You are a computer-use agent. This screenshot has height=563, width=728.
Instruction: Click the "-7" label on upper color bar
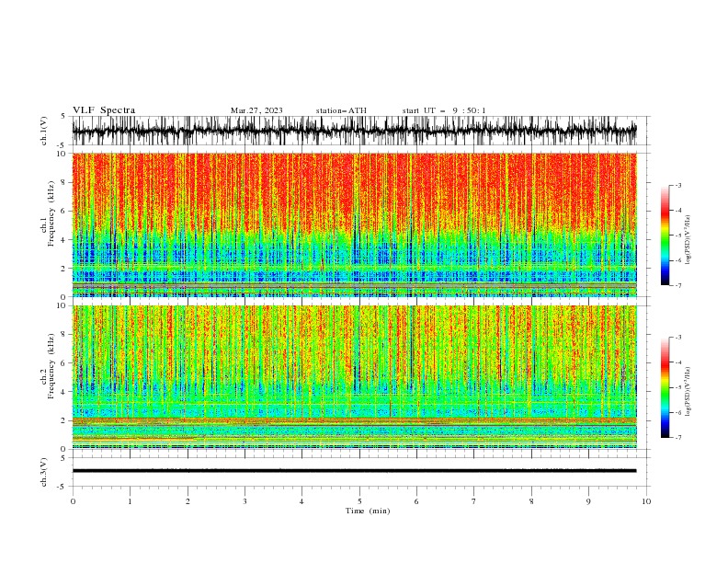pyautogui.click(x=678, y=285)
